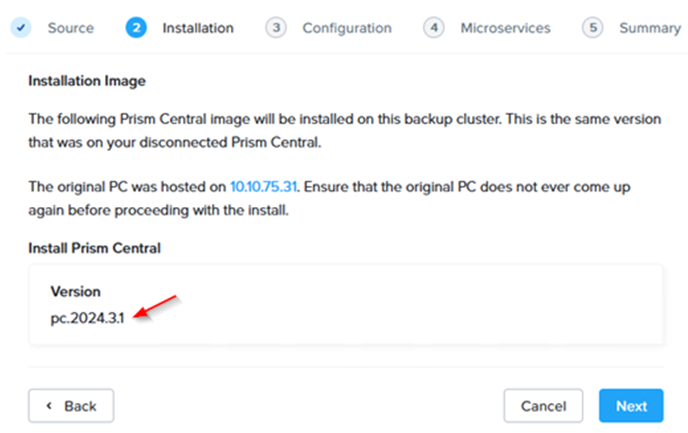This screenshot has height=433, width=688.
Task: Go Back to the previous step
Action: (x=71, y=406)
